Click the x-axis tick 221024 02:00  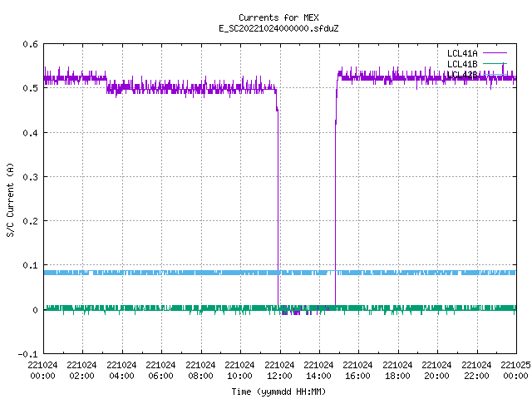81,370
